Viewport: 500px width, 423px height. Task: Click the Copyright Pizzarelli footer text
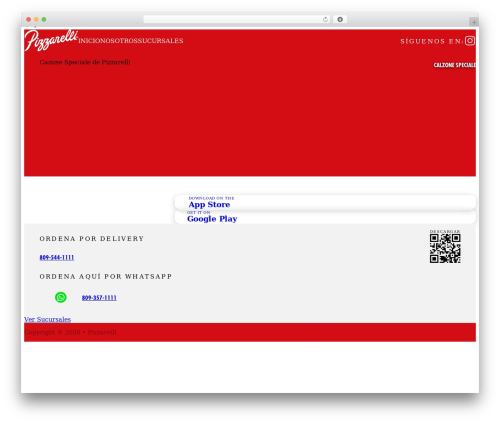pyautogui.click(x=70, y=332)
